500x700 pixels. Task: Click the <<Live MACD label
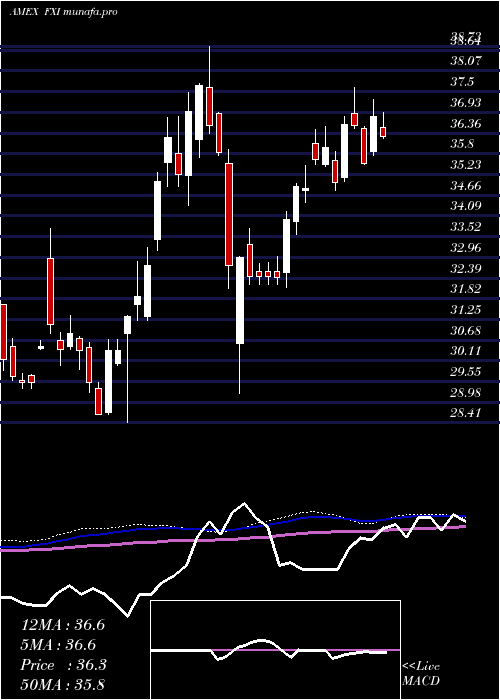point(421,674)
